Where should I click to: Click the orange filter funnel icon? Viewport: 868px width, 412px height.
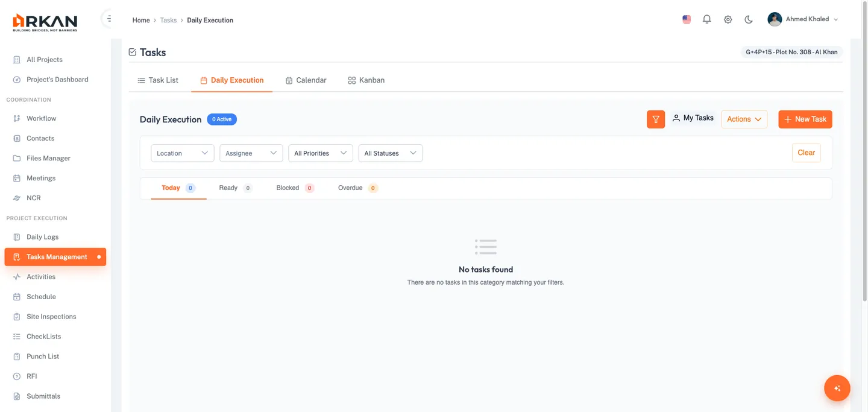pos(656,119)
